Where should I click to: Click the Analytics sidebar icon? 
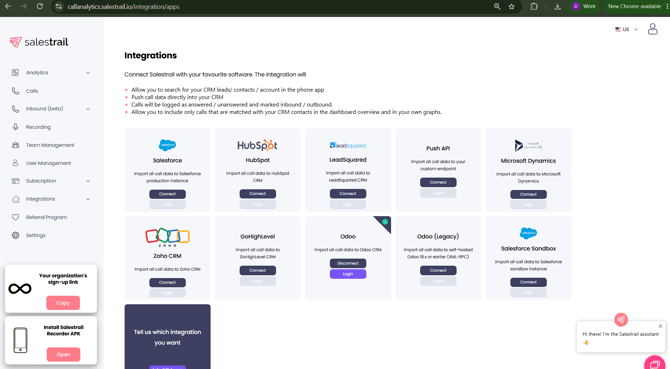[15, 73]
